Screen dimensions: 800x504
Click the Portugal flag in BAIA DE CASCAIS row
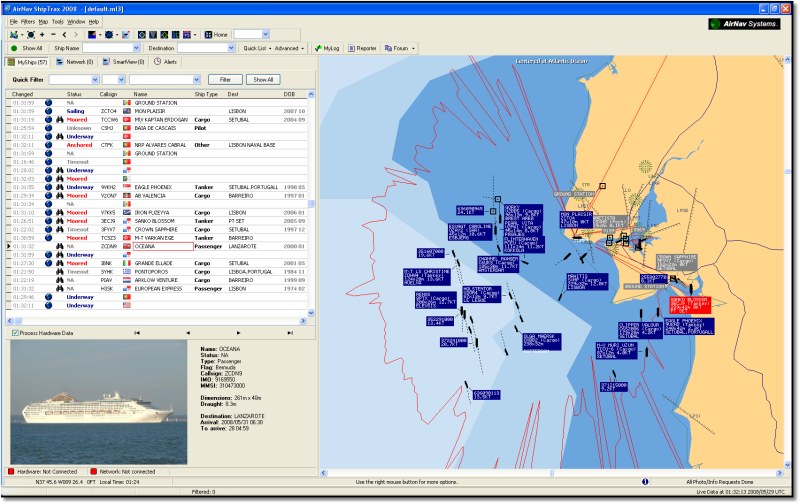(x=127, y=128)
